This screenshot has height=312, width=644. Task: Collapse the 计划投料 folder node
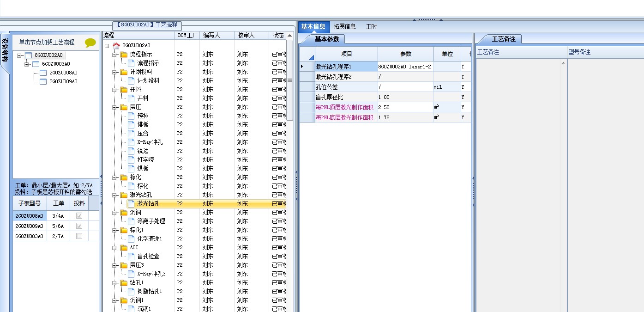point(114,72)
